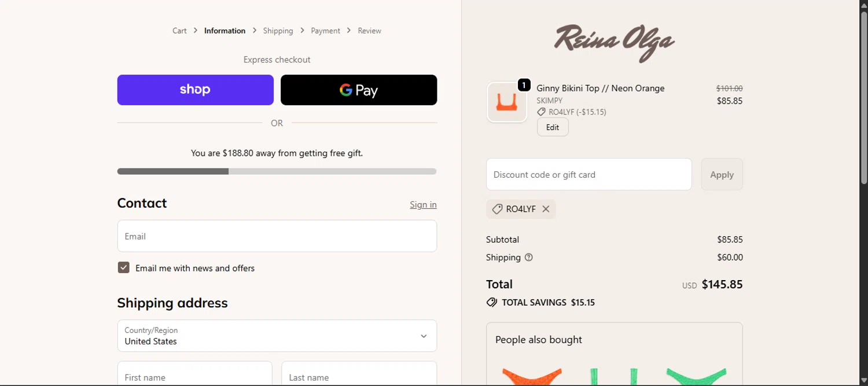The height and width of the screenshot is (386, 868).
Task: Click the free gift progress bar
Action: [x=277, y=171]
